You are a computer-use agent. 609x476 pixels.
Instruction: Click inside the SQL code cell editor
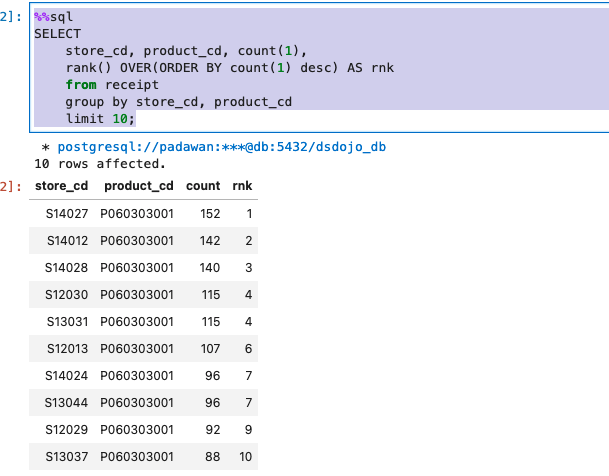point(319,68)
